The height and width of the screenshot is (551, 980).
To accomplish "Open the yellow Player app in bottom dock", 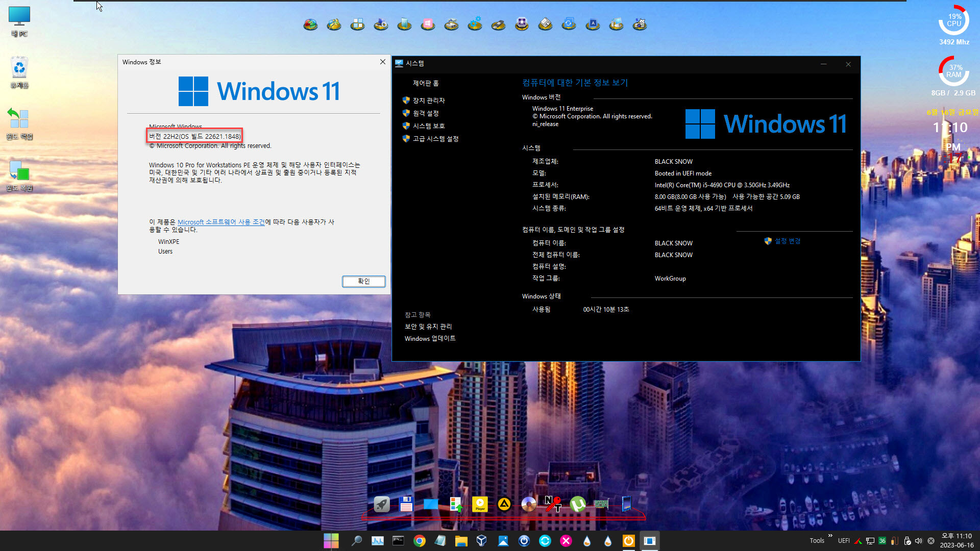I will coord(480,504).
